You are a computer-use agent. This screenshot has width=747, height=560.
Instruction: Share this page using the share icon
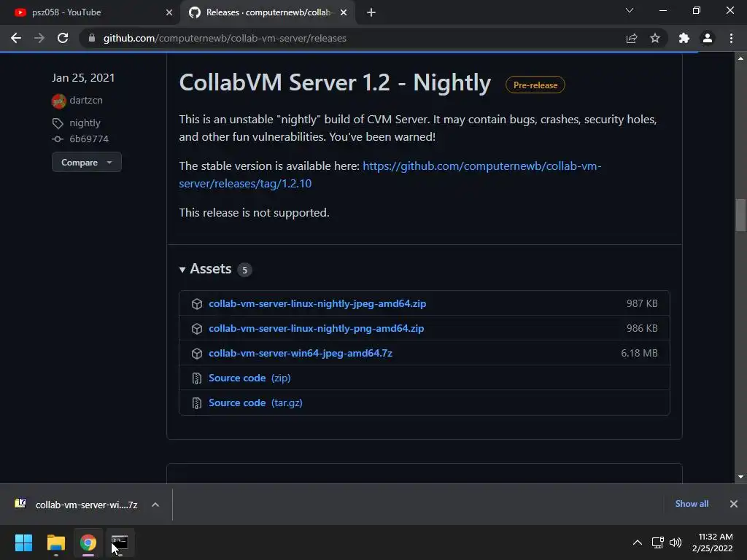pos(632,38)
